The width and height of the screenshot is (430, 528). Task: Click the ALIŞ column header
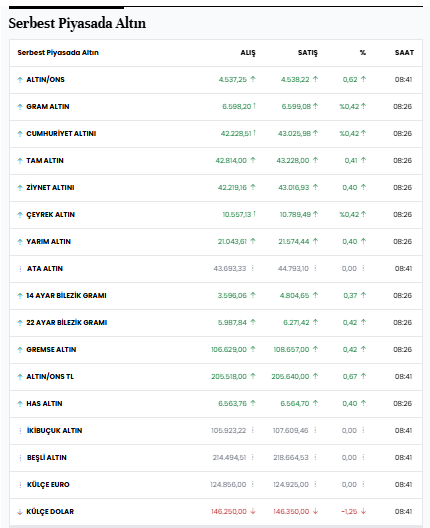248,53
